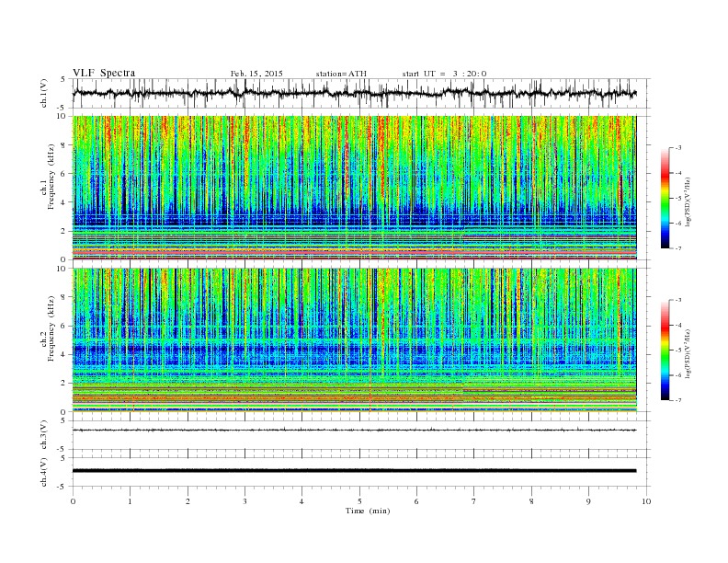Screen dimensions: 728x563
Task: Click the ch.1 spectrogram '4' kHz tick label
Action: pos(64,202)
